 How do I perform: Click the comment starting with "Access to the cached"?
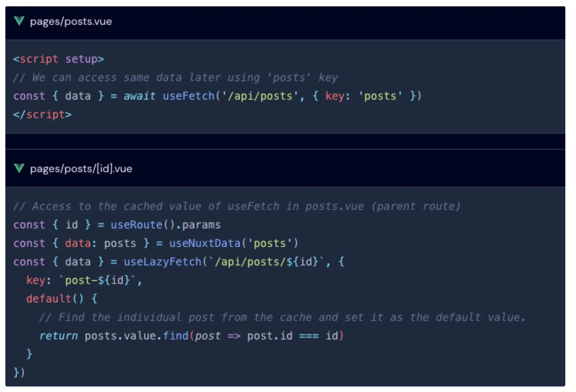tap(237, 206)
